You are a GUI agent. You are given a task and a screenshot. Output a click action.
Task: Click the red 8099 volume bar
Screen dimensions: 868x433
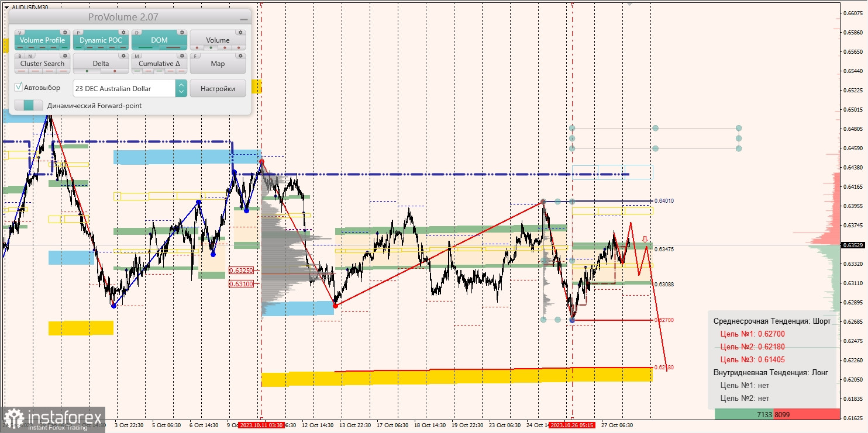(x=807, y=414)
